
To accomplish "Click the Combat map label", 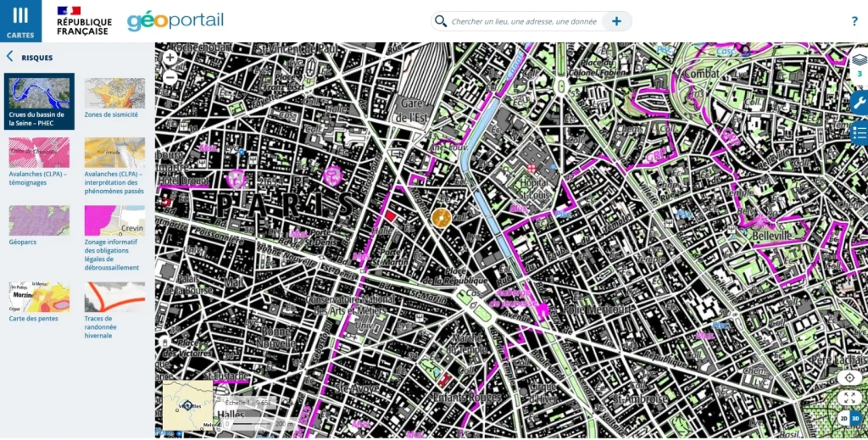I will click(x=701, y=74).
